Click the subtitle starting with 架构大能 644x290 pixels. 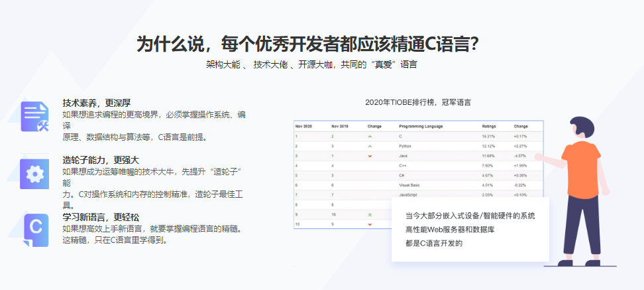tap(311, 64)
